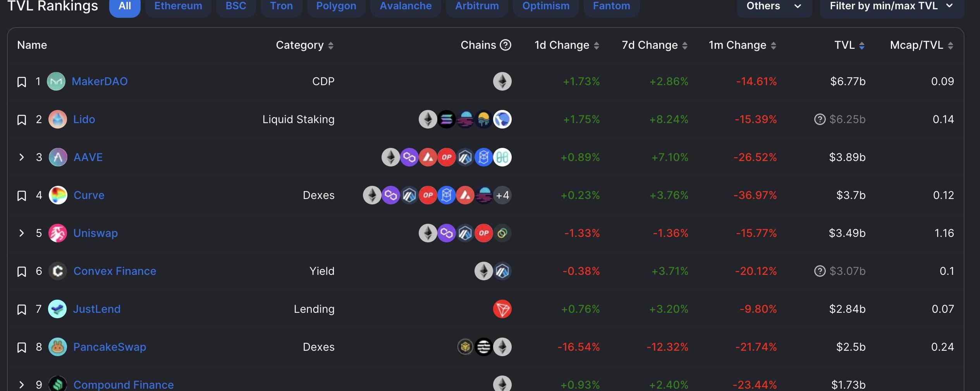Bookmark PancakeSwap protocol
Viewport: 980px width, 391px height.
click(x=22, y=347)
